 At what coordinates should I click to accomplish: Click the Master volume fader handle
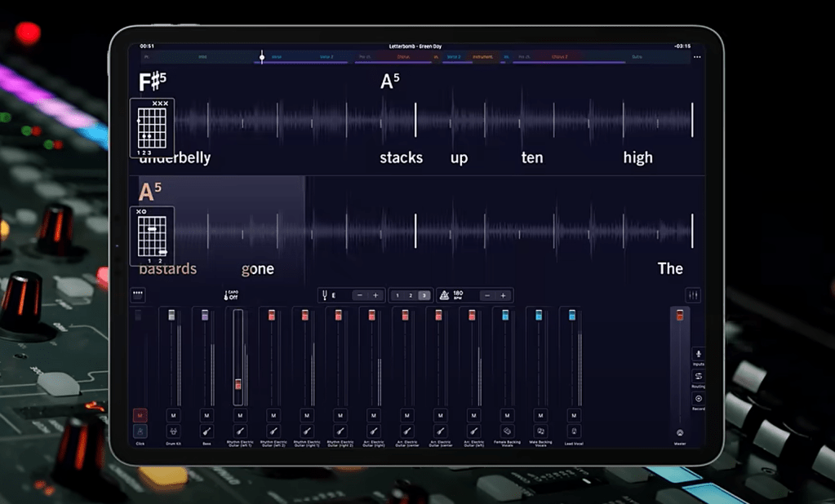(679, 316)
